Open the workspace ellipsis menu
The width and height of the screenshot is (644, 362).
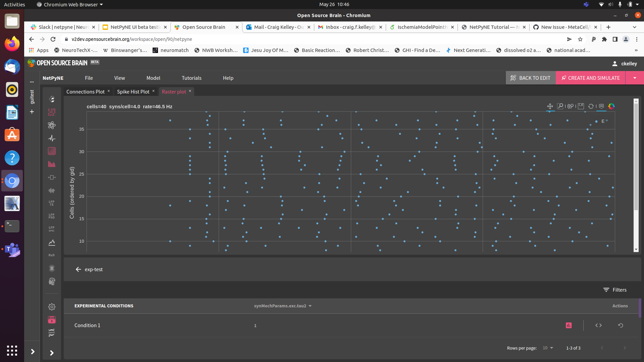pos(32,81)
